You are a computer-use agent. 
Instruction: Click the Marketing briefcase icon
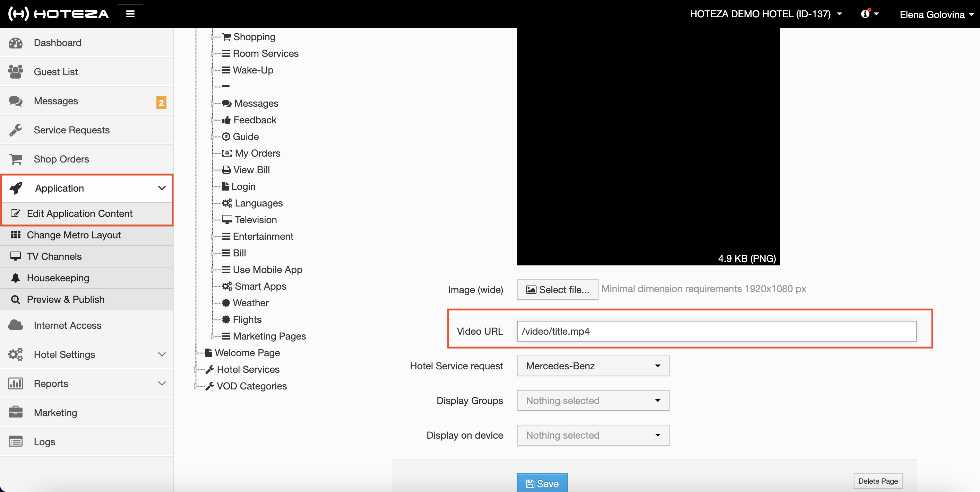pyautogui.click(x=16, y=412)
